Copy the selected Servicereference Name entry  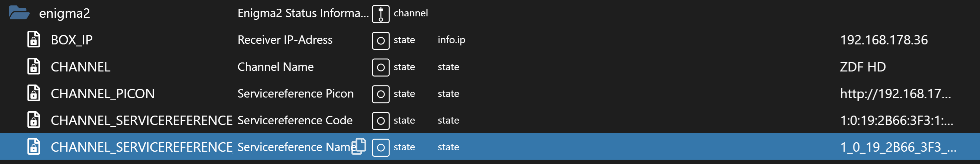[x=359, y=147]
